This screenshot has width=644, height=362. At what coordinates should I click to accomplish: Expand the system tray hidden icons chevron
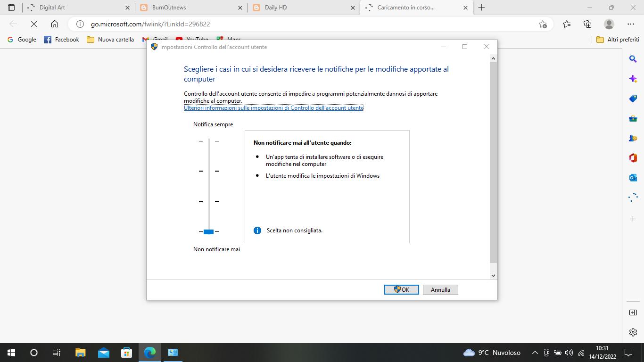(535, 353)
